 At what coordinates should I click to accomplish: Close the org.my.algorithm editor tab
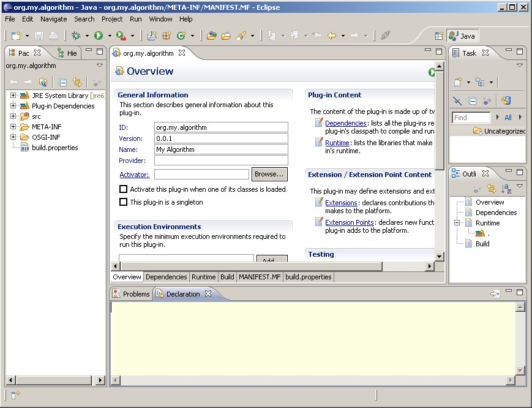182,53
